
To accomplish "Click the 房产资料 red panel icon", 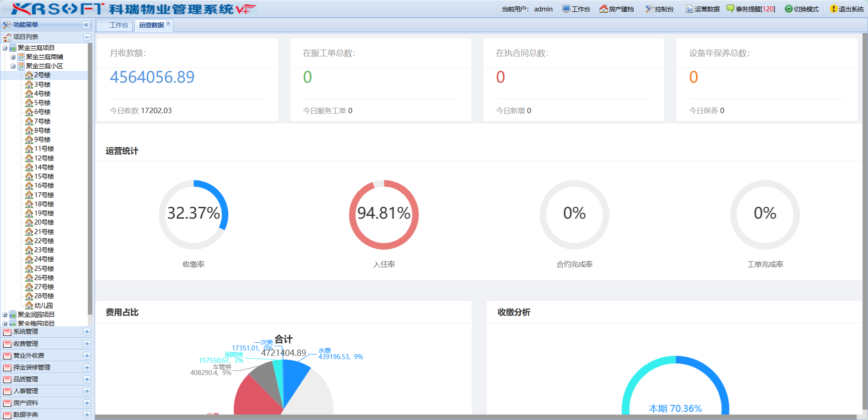I will [7, 403].
